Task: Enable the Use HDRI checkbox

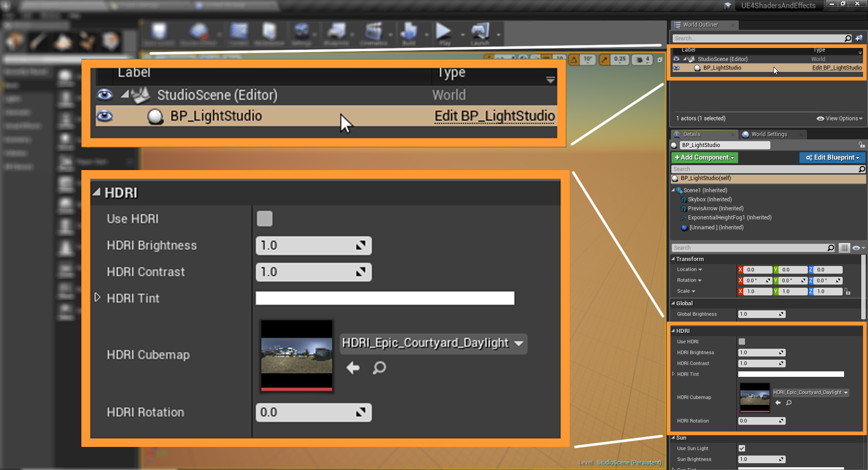Action: click(742, 342)
